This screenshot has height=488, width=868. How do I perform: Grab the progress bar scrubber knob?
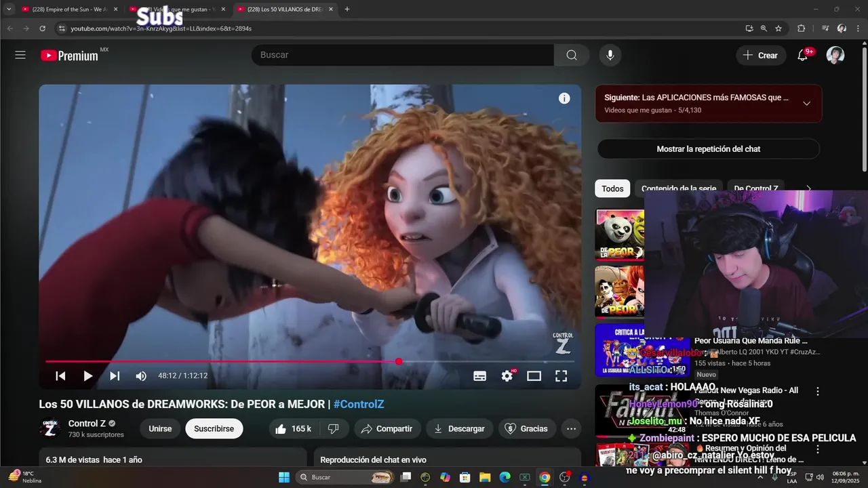[x=399, y=361]
